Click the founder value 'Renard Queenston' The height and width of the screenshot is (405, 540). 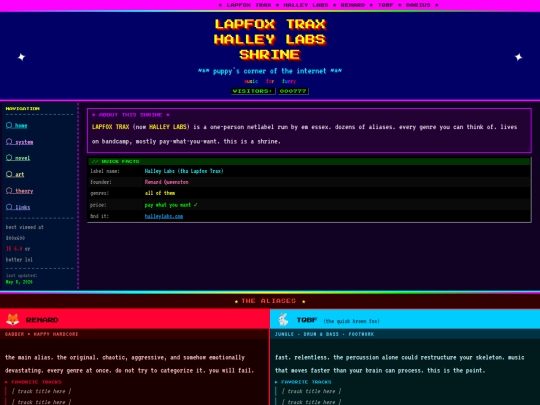tap(166, 182)
